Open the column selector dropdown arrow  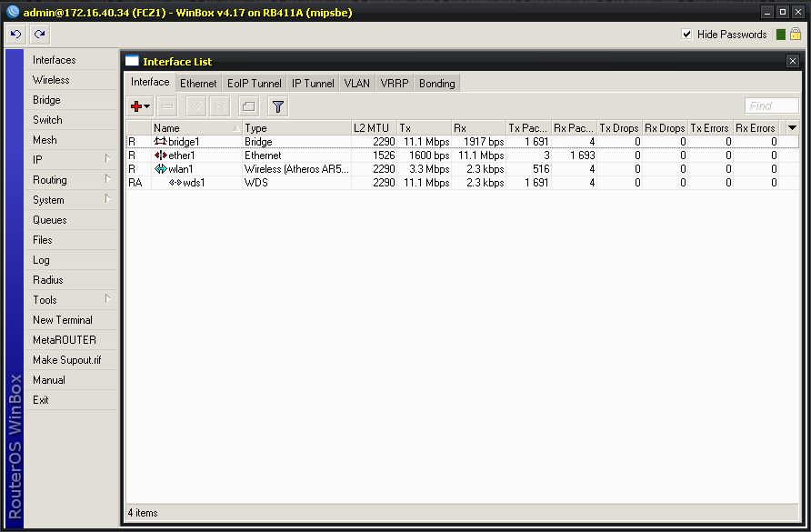tap(792, 128)
